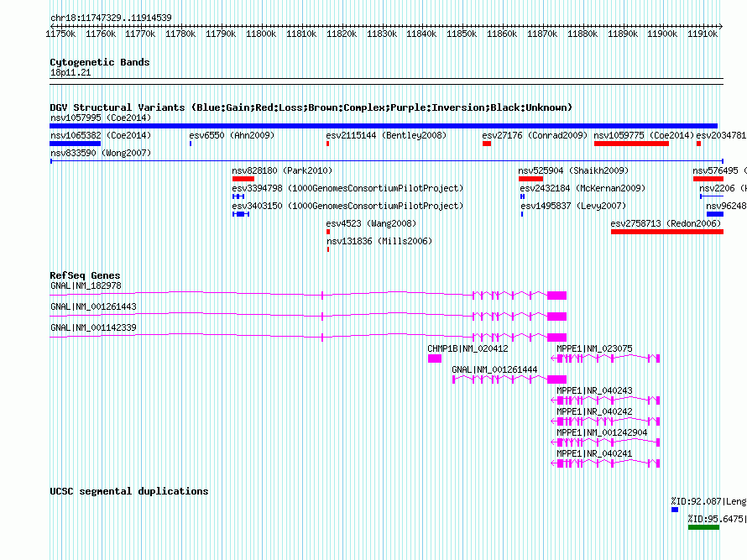Click the red loss bar under esv27176
This screenshot has height=560, width=747.
click(487, 144)
